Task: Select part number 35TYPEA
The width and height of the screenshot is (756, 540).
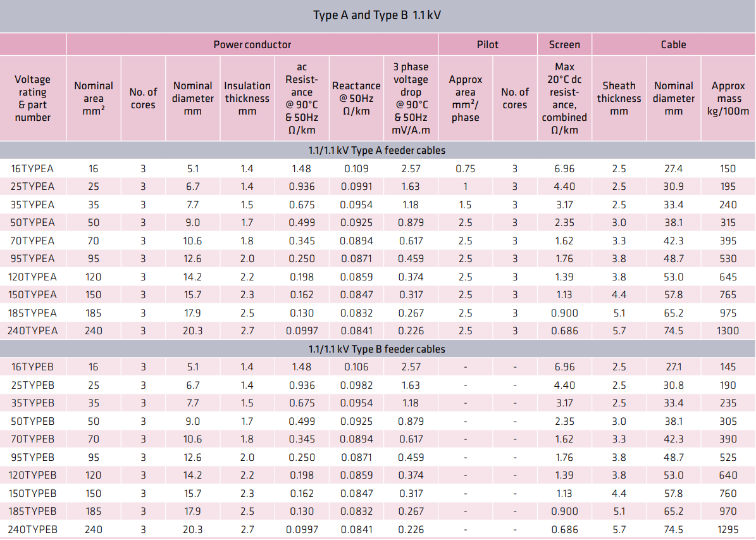Action: [x=32, y=205]
